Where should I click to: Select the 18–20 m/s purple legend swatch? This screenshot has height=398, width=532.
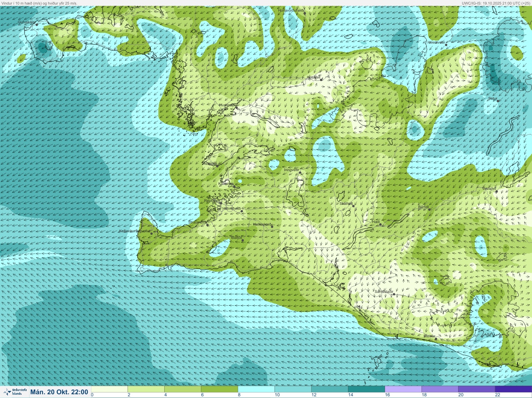pyautogui.click(x=440, y=389)
